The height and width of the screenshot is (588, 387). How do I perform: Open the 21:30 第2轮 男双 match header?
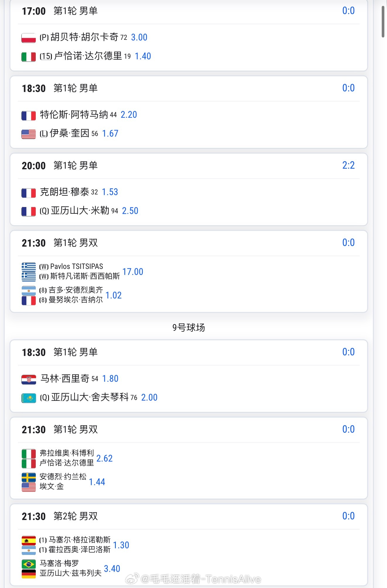coord(60,516)
